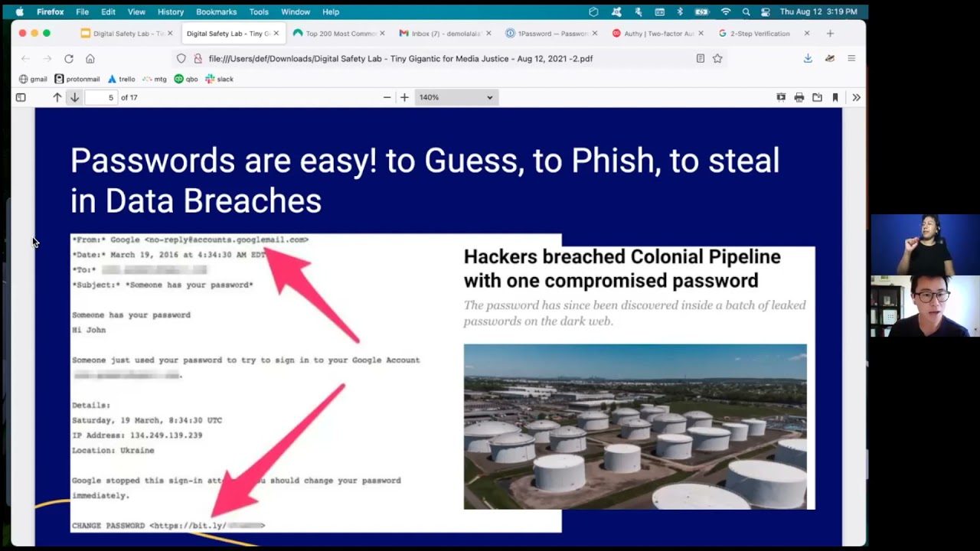This screenshot has height=551, width=980.
Task: Open the History menu
Action: 170,11
